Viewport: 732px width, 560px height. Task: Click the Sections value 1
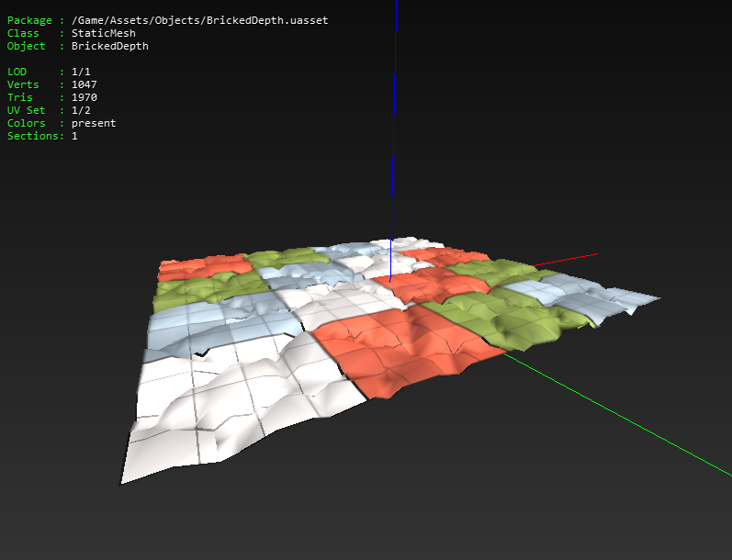click(74, 136)
